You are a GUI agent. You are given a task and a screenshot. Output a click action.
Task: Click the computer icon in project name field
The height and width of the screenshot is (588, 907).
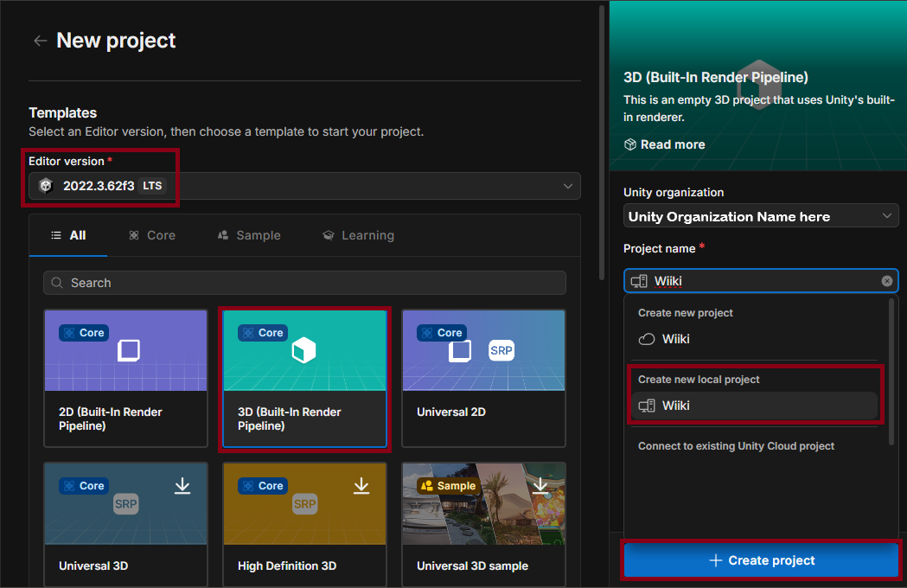(640, 280)
